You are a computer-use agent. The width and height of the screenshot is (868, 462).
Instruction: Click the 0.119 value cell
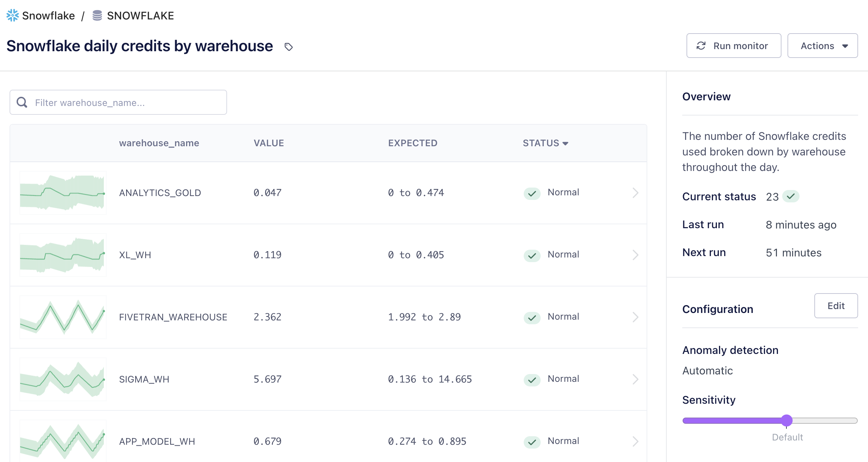pos(267,255)
